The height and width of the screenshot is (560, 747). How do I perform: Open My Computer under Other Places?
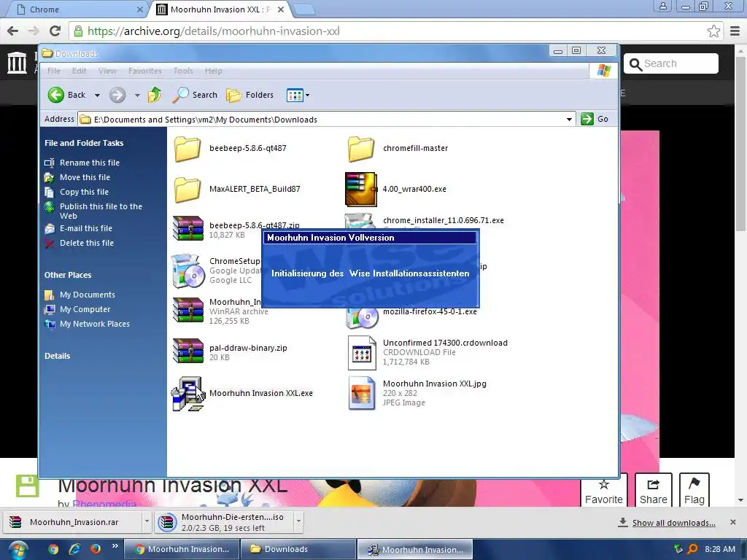[85, 309]
